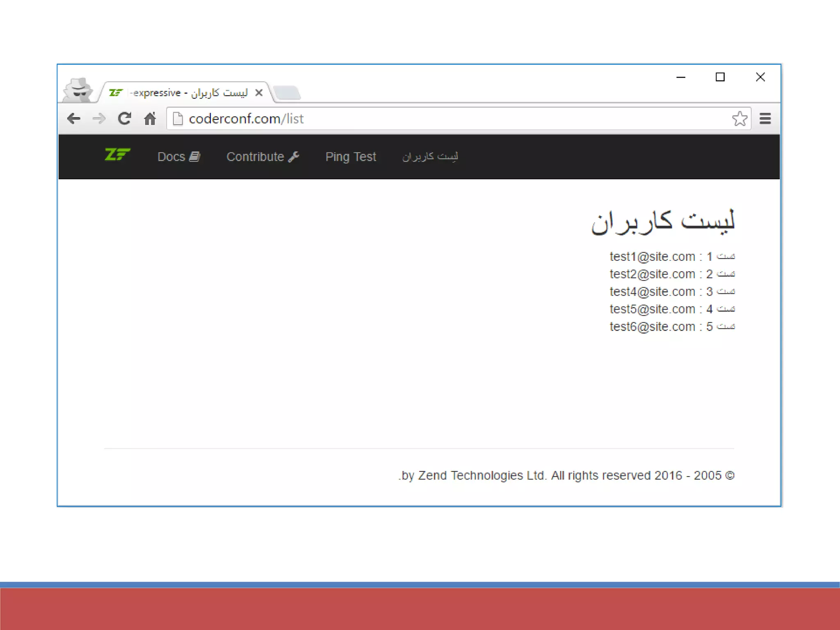Click the incognito spy icon

tap(78, 90)
